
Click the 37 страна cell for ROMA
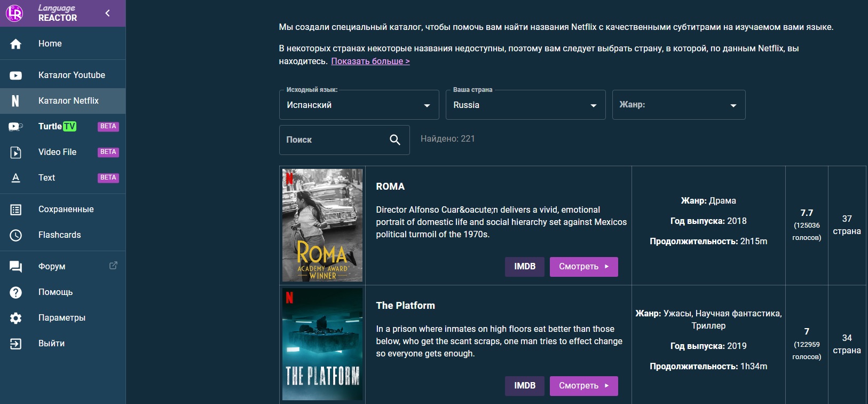click(x=847, y=225)
